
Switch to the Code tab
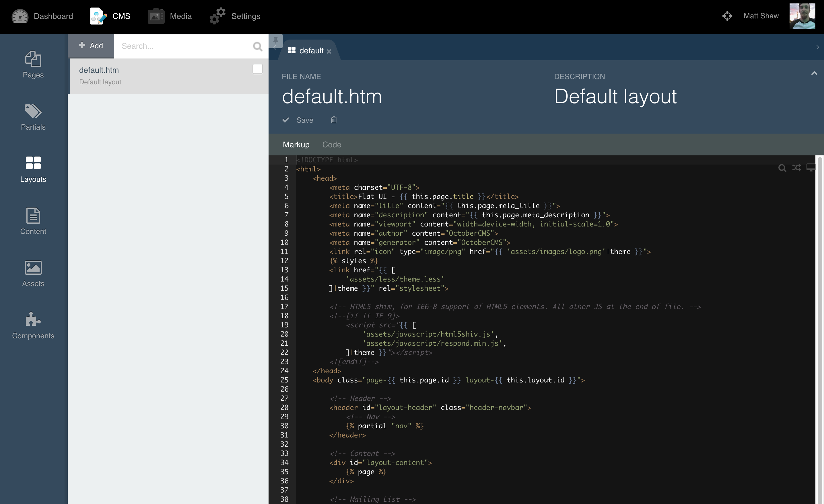coord(331,144)
